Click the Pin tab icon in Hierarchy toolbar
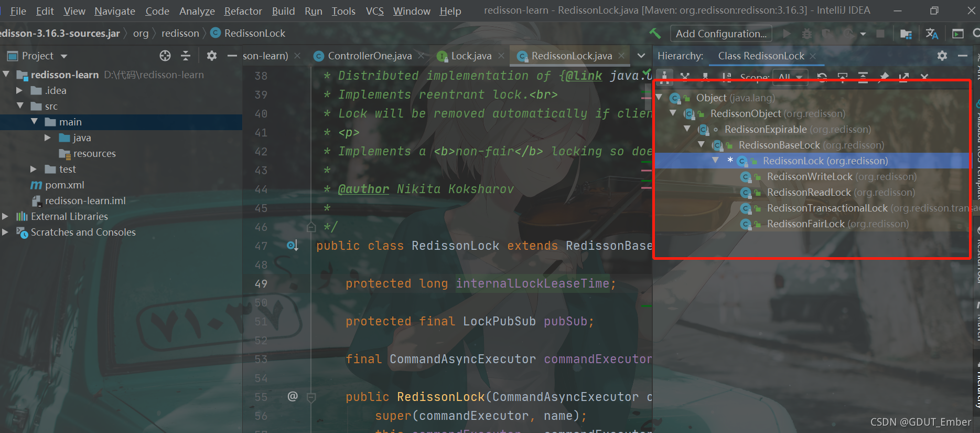Screen dimensions: 980x433 884,77
